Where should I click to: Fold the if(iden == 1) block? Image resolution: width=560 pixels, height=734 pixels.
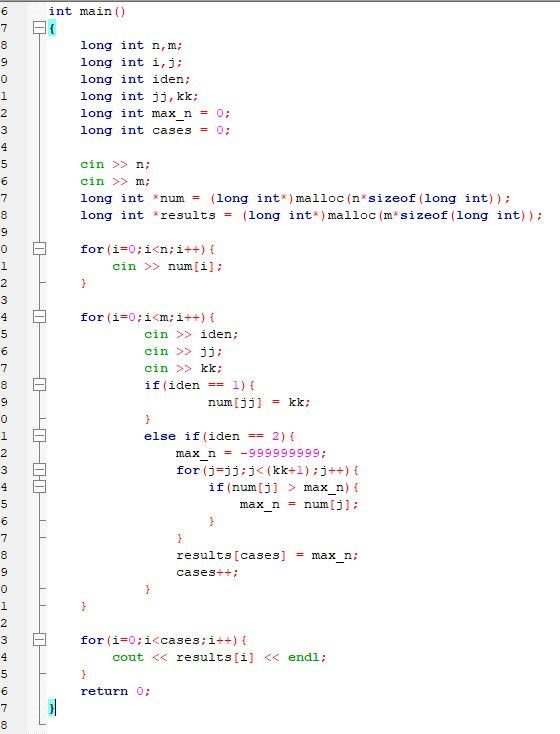39,385
